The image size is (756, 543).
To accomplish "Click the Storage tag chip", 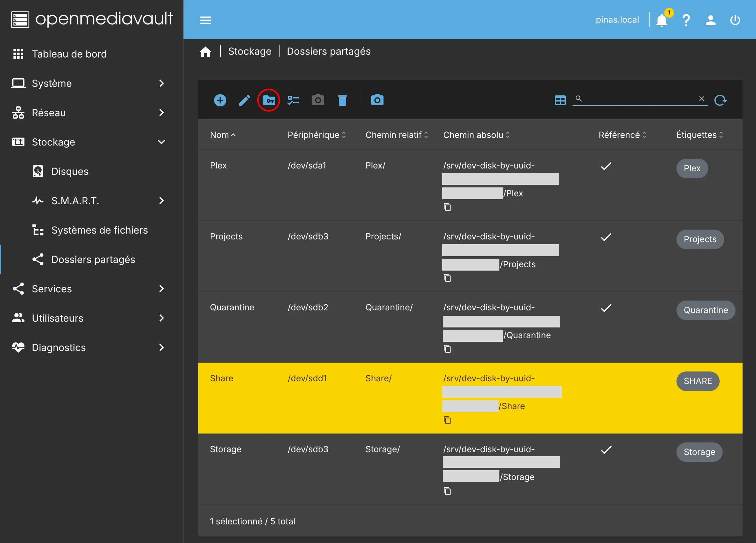I will (699, 452).
